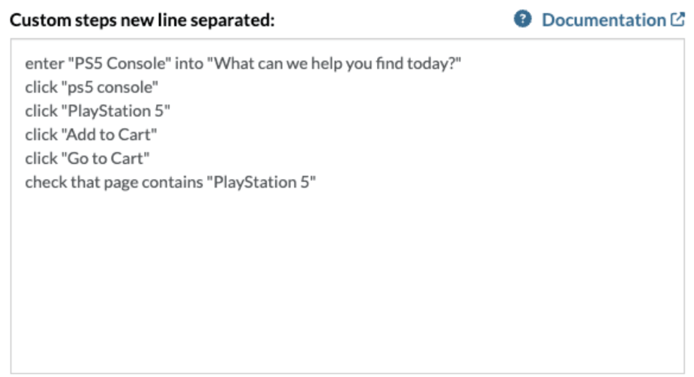The image size is (694, 377).
Task: Click the blue question mark help icon
Action: (x=522, y=19)
